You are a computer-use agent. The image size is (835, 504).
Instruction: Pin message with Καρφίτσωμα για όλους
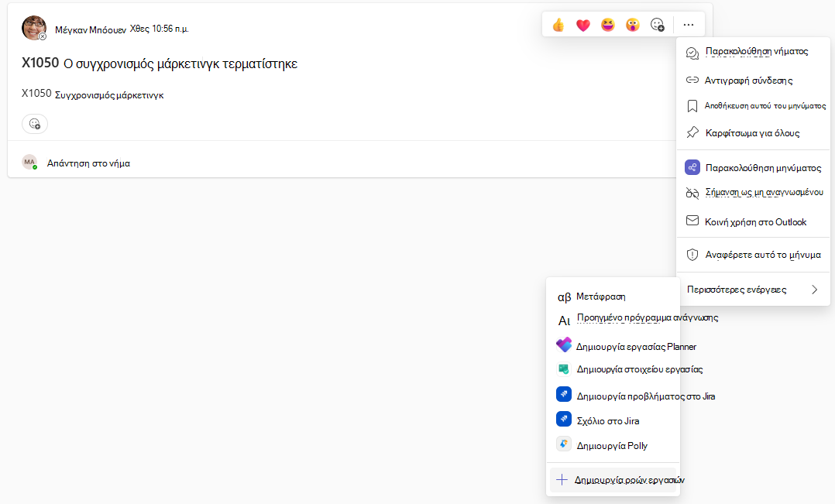click(x=753, y=133)
